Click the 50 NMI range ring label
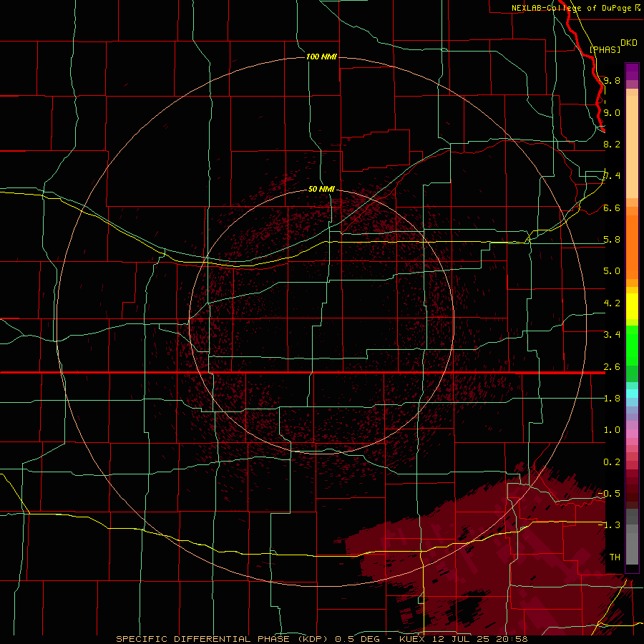644x644 pixels. click(x=321, y=189)
